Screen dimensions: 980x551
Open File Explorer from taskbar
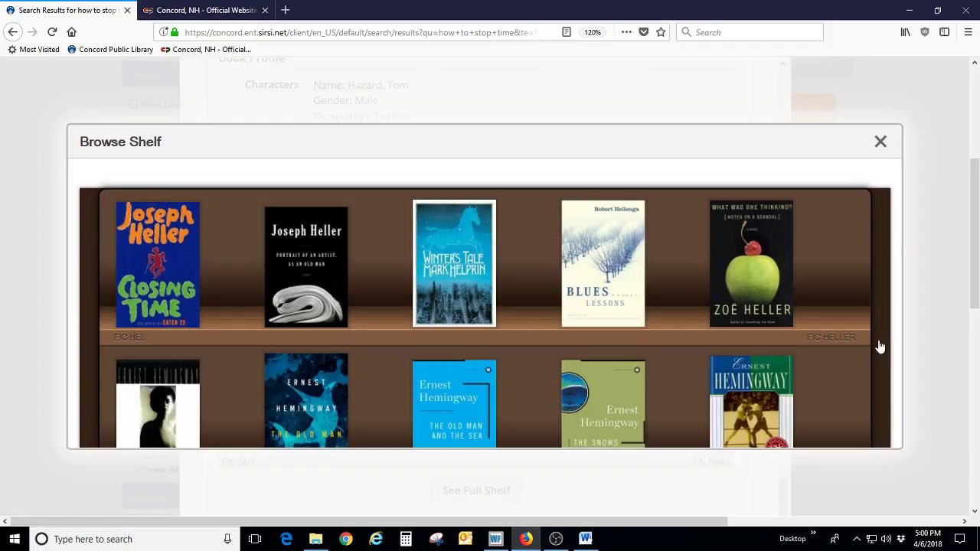tap(315, 539)
